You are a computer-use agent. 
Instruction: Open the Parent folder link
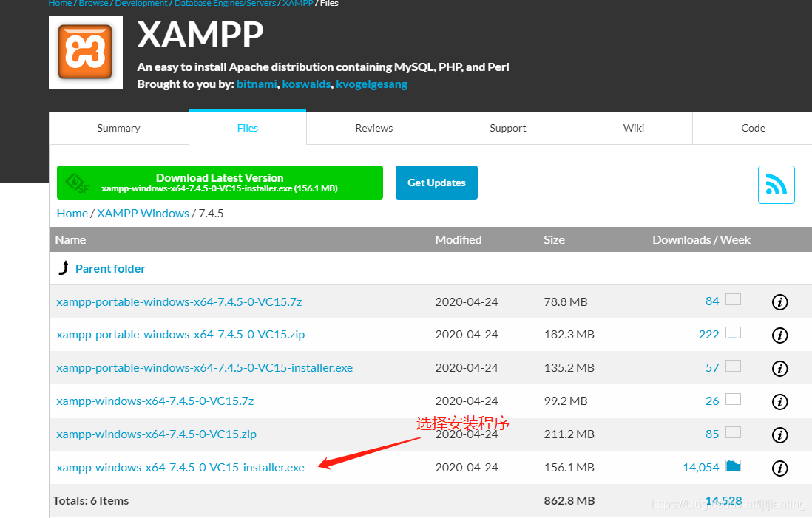pyautogui.click(x=110, y=268)
